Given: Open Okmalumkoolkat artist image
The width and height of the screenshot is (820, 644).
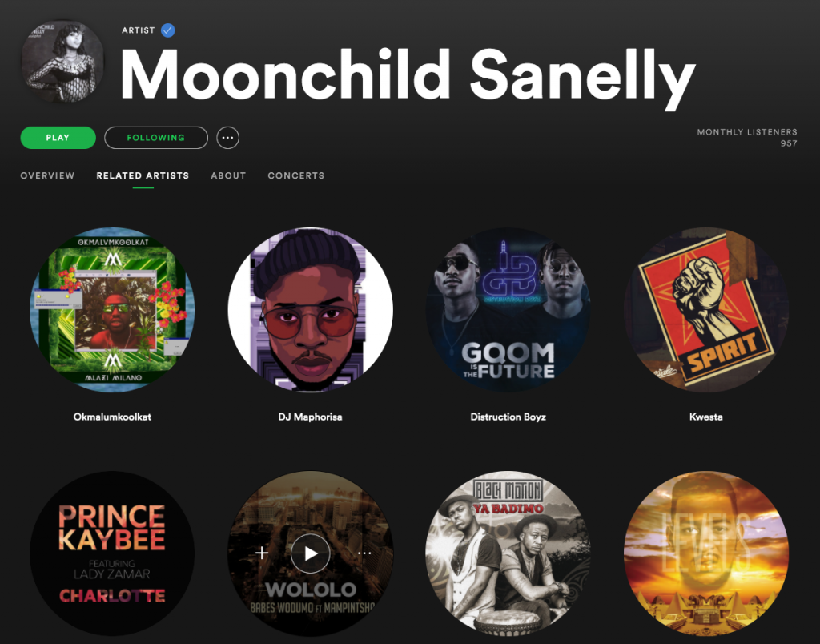Looking at the screenshot, I should (x=112, y=310).
